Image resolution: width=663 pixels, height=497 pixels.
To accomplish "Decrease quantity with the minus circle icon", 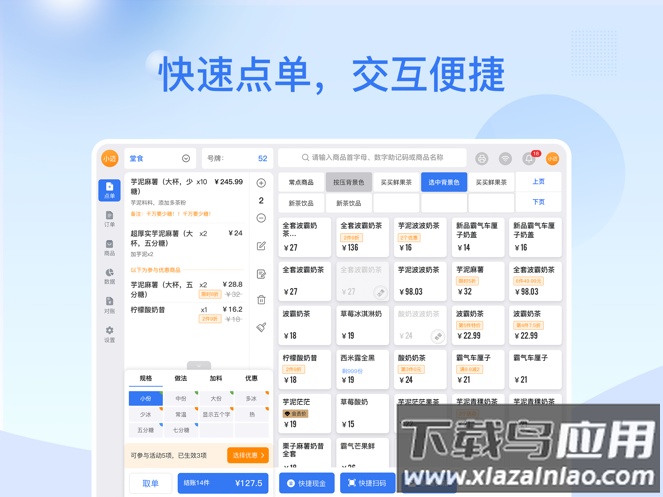I will pos(261,218).
